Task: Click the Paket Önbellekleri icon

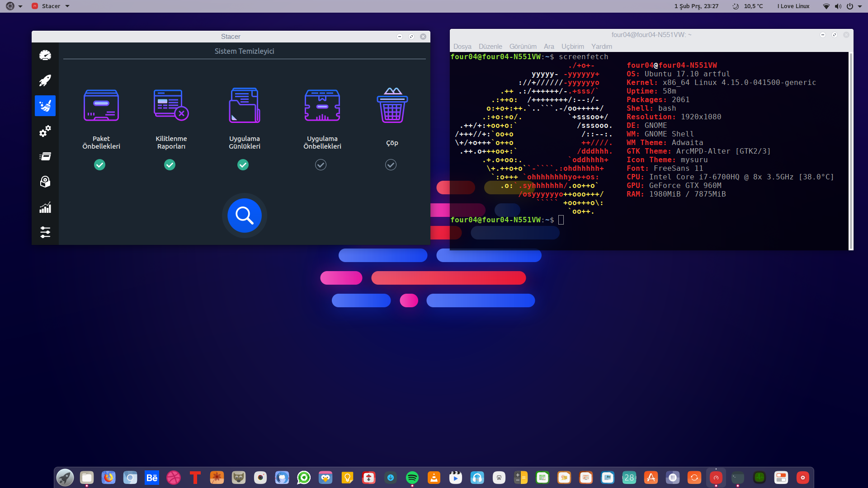Action: tap(101, 105)
